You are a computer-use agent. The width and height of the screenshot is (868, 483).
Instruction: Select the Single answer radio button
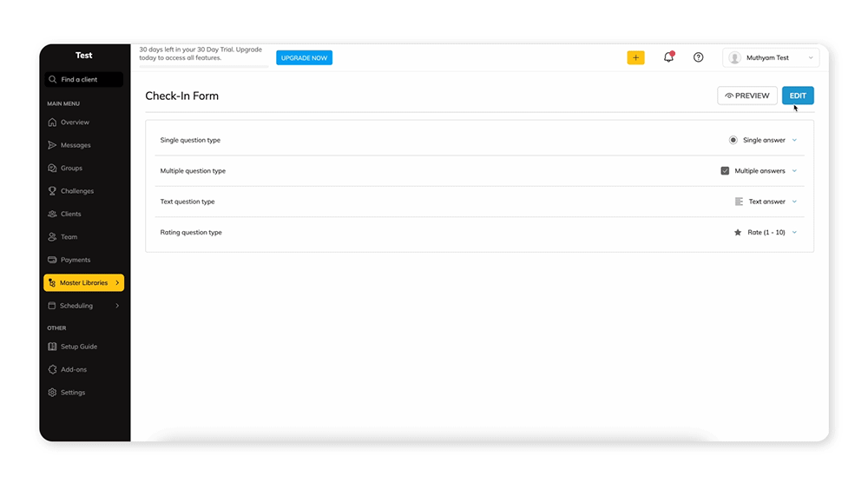(x=733, y=140)
